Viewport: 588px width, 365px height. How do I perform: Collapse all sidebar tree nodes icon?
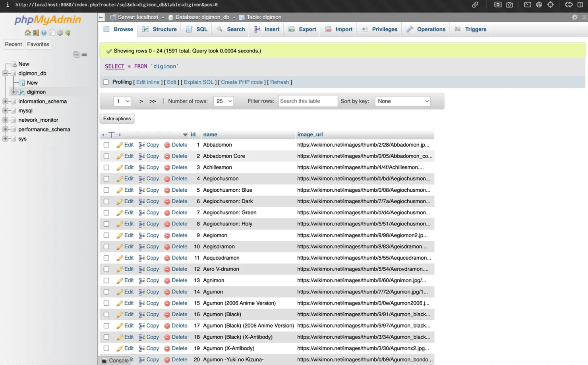[x=76, y=54]
